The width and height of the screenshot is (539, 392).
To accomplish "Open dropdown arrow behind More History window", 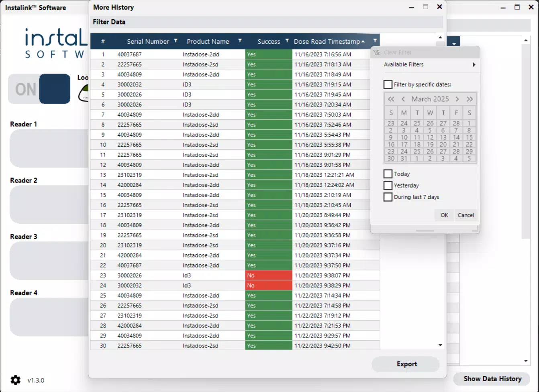I will (454, 43).
